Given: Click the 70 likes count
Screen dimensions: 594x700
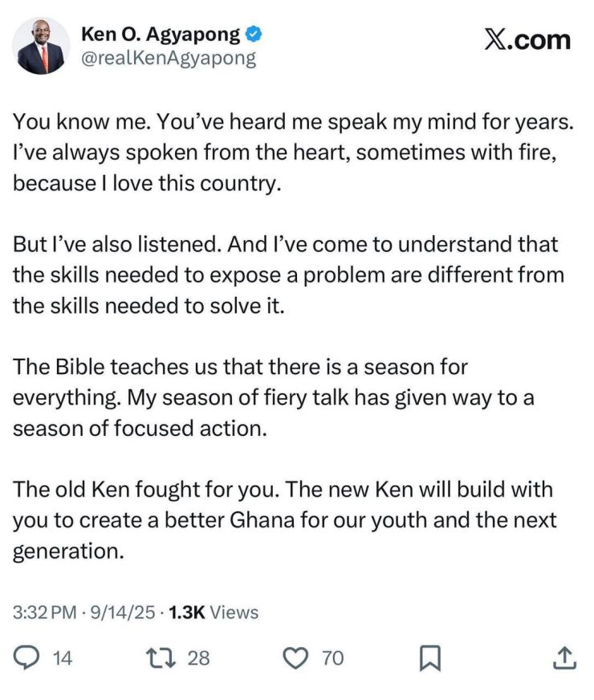Looking at the screenshot, I should pos(333,658).
